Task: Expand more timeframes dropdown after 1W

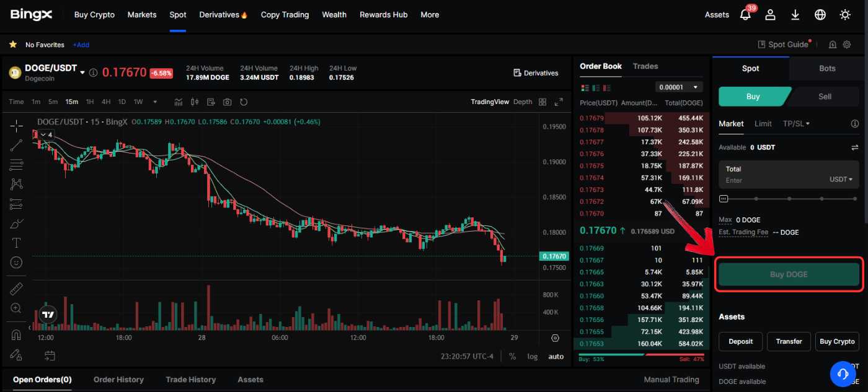Action: pyautogui.click(x=155, y=102)
